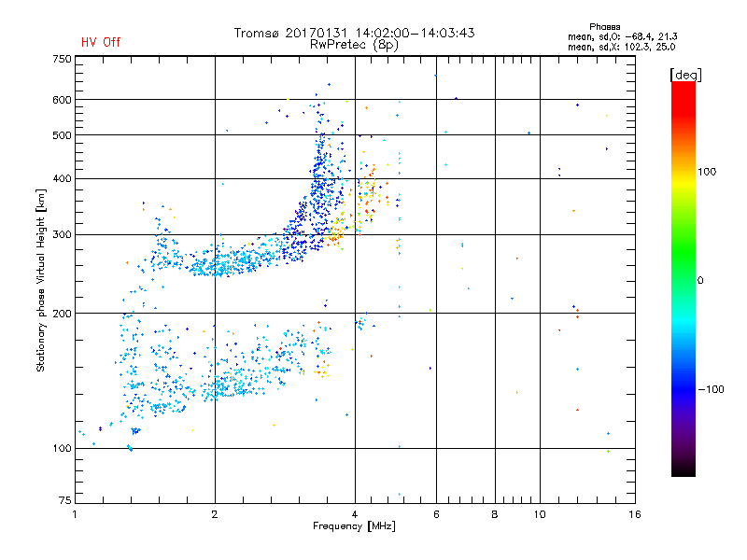Click the 'Phases' heading text

point(604,27)
